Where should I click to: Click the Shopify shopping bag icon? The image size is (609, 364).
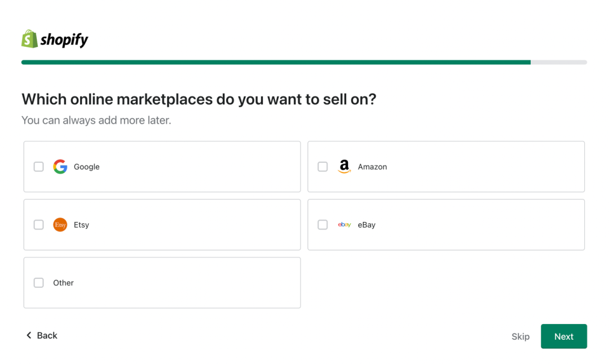tap(28, 39)
